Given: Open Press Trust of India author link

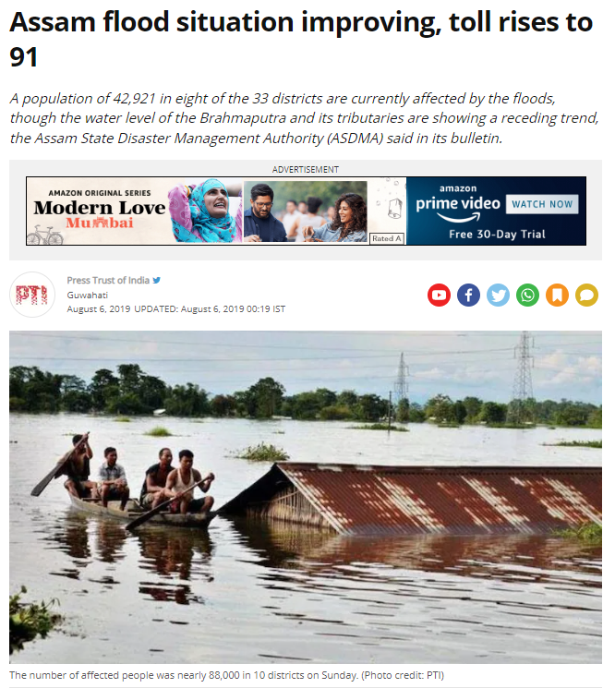Looking at the screenshot, I should pos(108,281).
